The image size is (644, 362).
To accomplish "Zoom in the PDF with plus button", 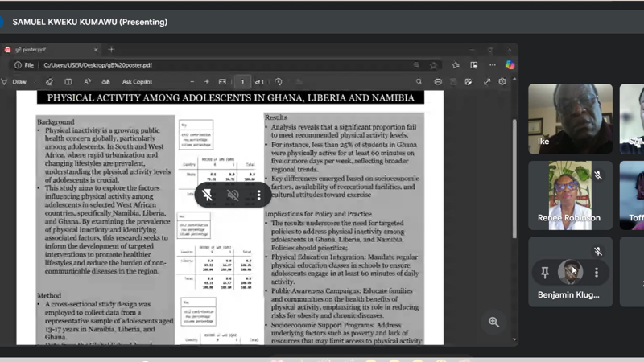I will (207, 82).
